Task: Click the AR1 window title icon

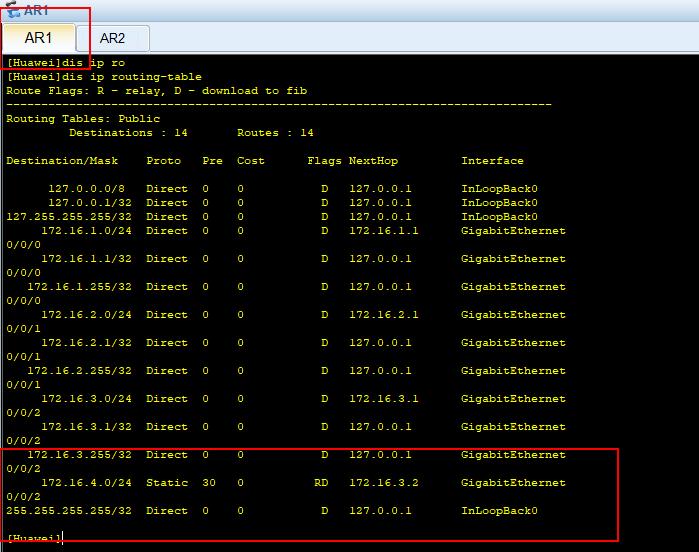Action: point(13,10)
